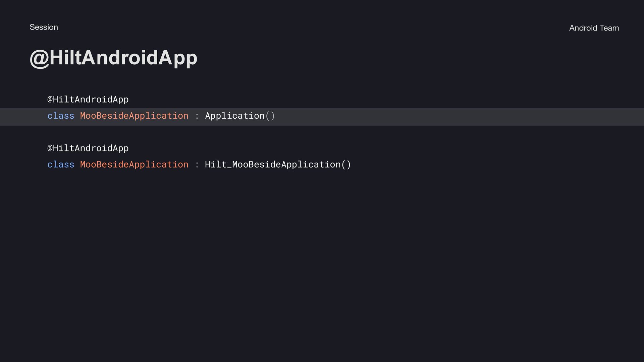Click the "Session" label at top left
The width and height of the screenshot is (644, 362).
[x=44, y=27]
